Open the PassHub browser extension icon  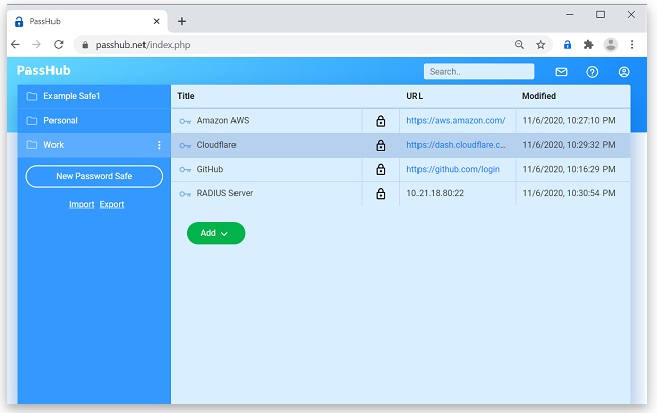click(x=567, y=44)
